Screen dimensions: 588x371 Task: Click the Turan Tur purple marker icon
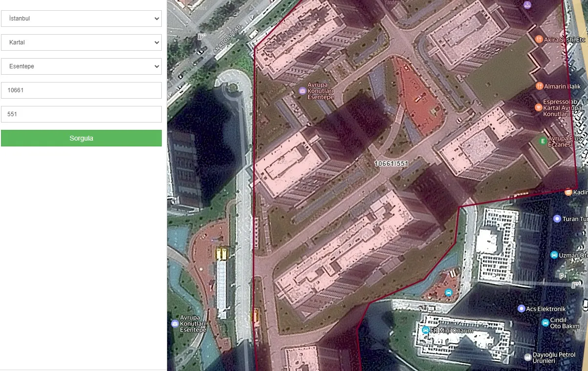[557, 219]
